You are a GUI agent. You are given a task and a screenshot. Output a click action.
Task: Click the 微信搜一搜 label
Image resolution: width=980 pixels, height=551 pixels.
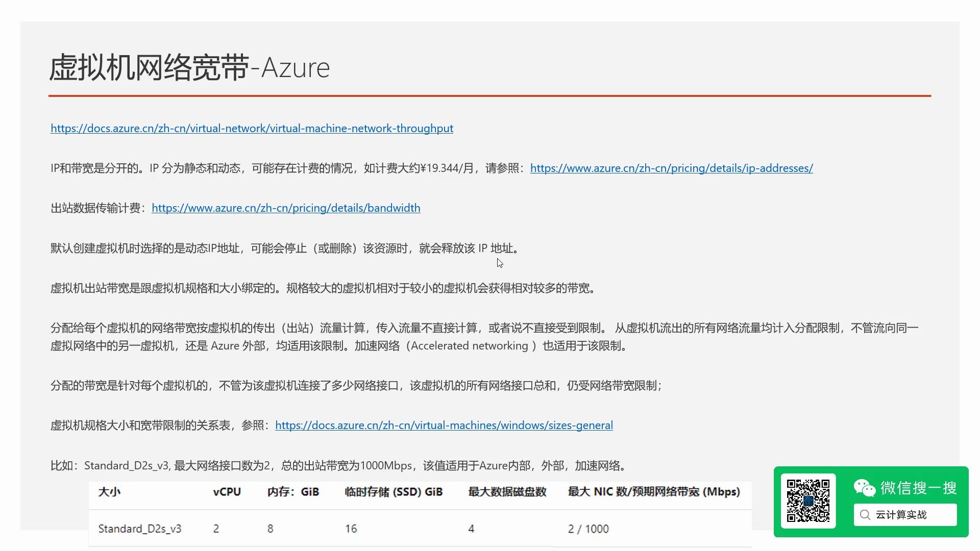click(918, 488)
